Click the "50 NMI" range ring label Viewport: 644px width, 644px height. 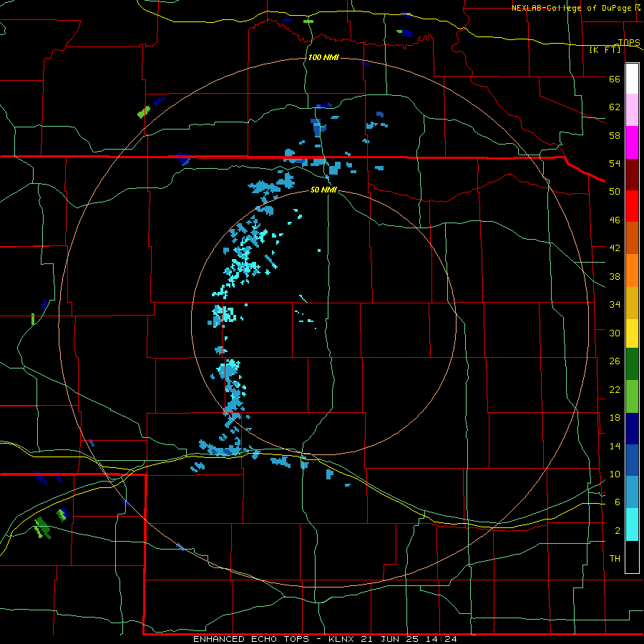(x=323, y=190)
